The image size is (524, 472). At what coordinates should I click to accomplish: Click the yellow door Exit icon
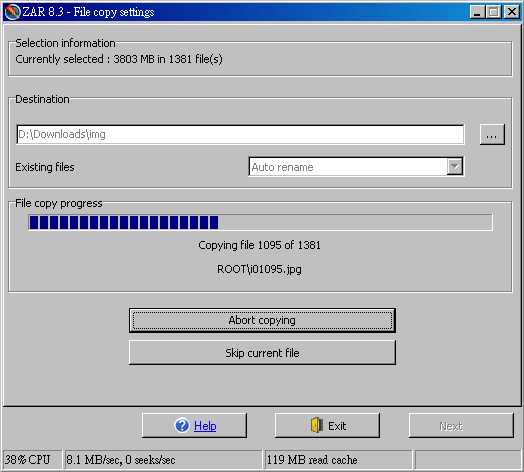point(317,425)
